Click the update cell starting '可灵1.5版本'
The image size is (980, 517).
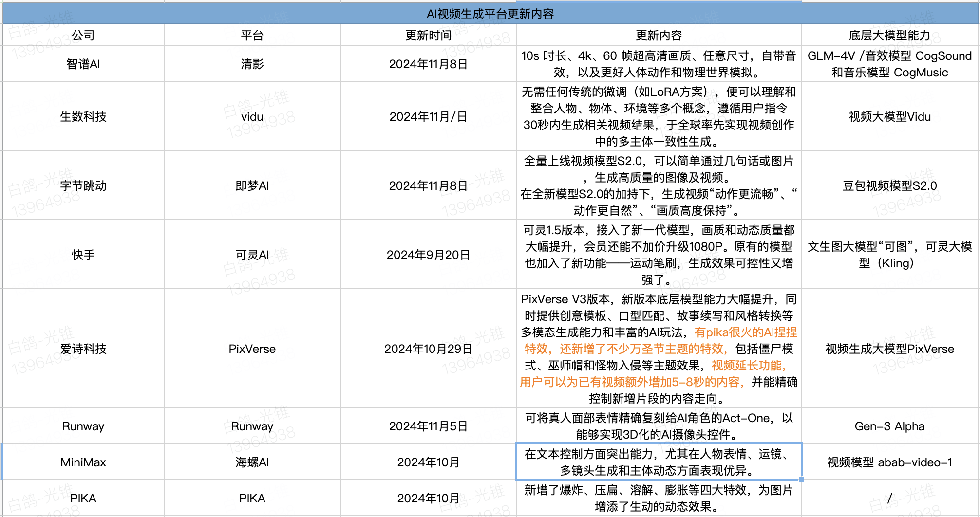click(x=659, y=255)
